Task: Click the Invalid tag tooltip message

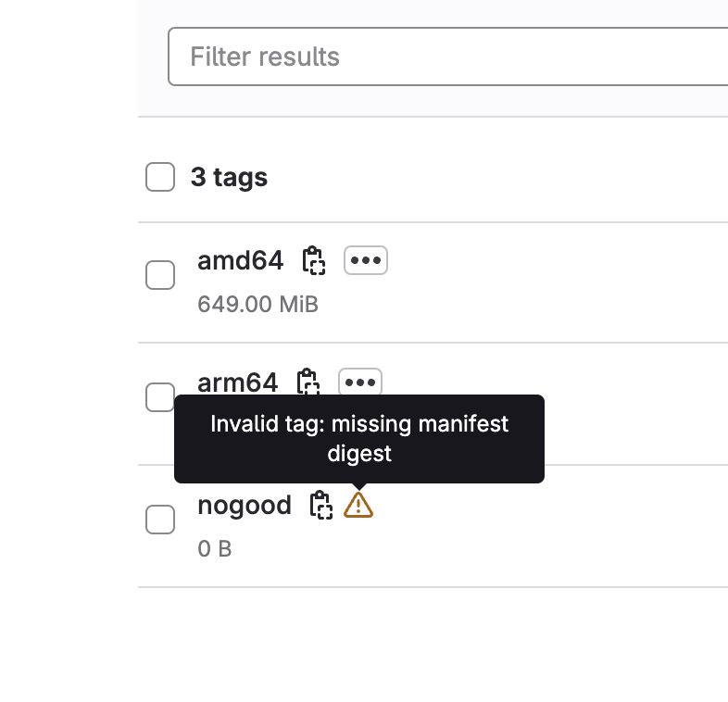Action: [x=359, y=439]
